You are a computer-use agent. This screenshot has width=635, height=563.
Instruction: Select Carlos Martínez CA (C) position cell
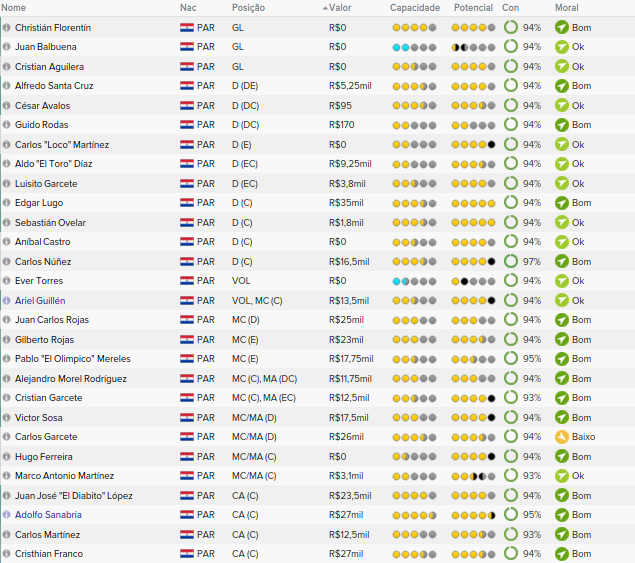pyautogui.click(x=245, y=535)
